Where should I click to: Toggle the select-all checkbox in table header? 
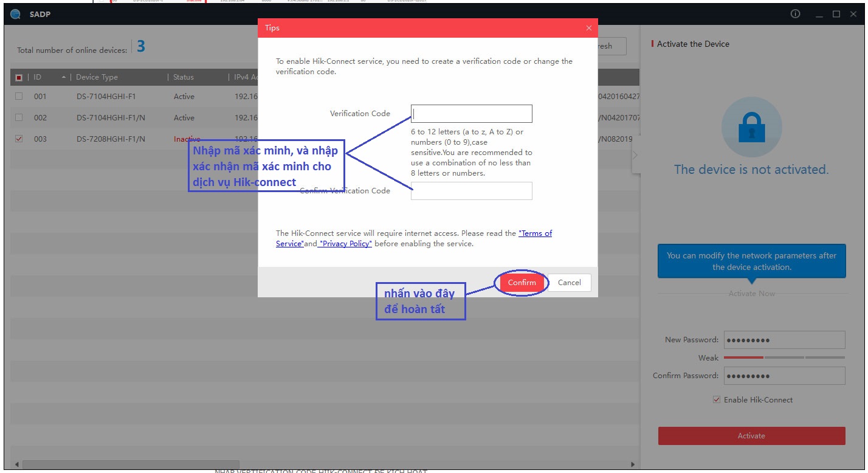pyautogui.click(x=19, y=77)
